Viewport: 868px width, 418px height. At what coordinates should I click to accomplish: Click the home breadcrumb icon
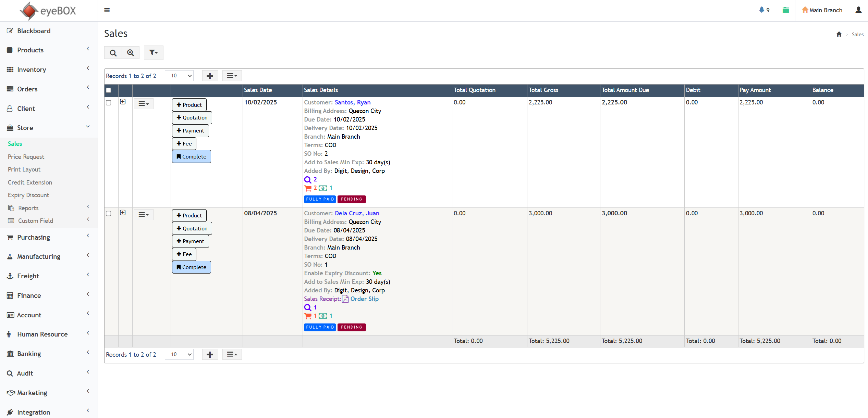tap(839, 34)
